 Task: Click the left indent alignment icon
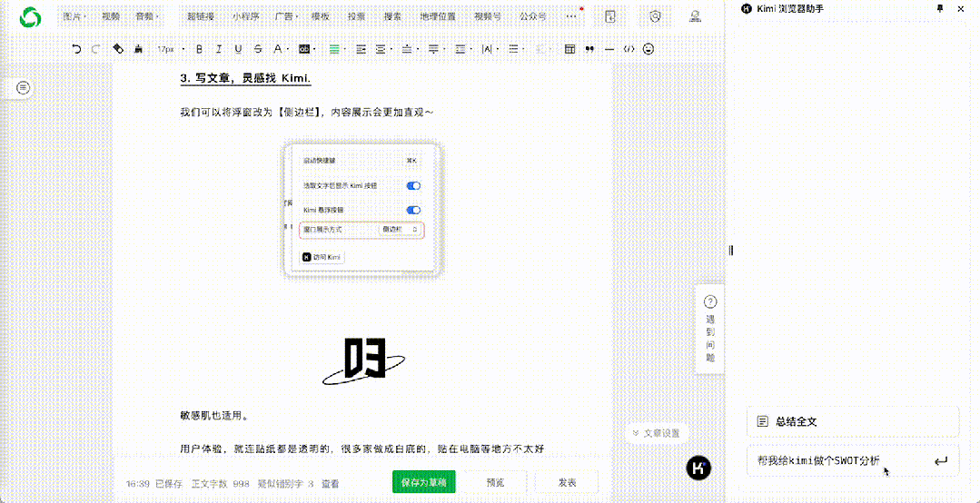(361, 49)
